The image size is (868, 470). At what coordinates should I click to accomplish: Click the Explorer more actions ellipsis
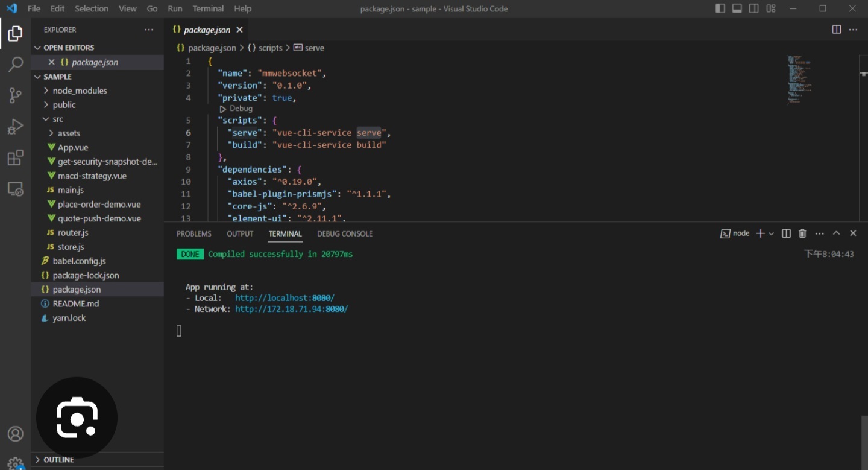point(149,30)
